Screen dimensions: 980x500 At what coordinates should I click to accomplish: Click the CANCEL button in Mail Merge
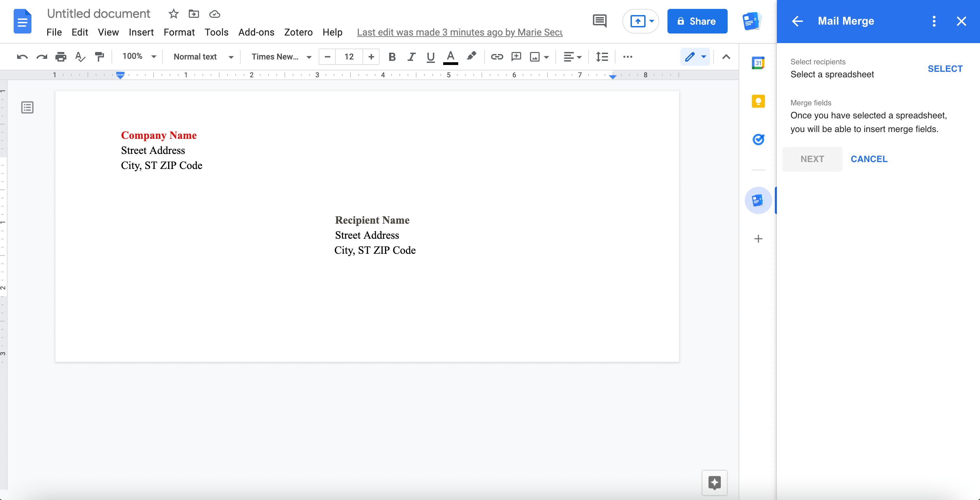pos(869,159)
